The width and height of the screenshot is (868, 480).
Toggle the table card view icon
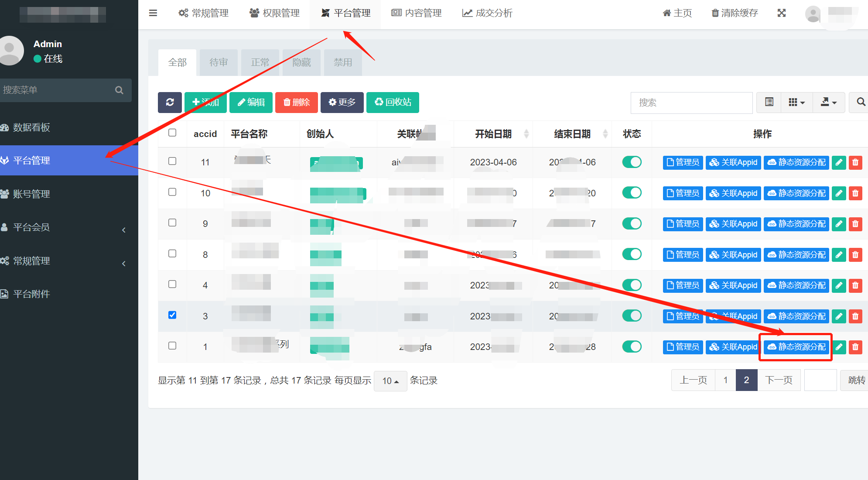769,102
